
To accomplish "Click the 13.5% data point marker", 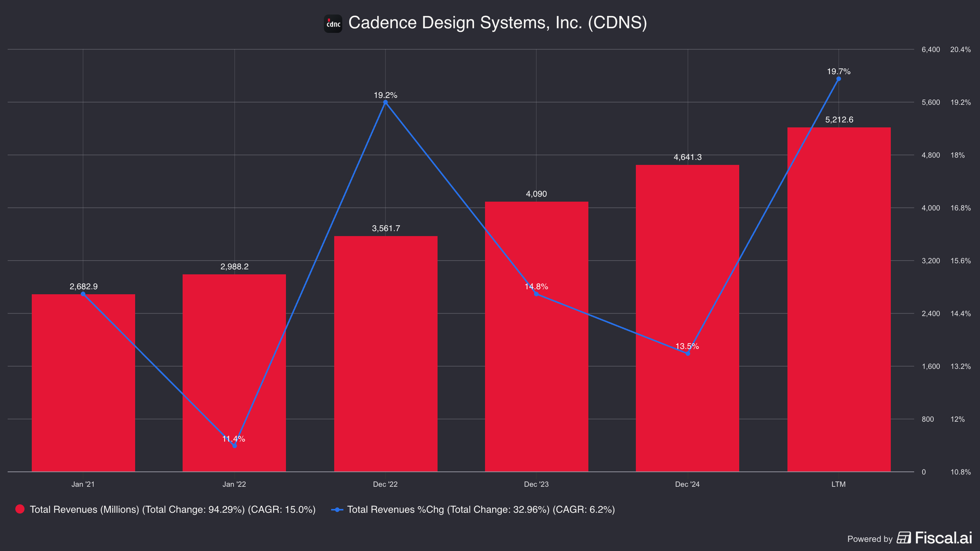I will point(688,353).
